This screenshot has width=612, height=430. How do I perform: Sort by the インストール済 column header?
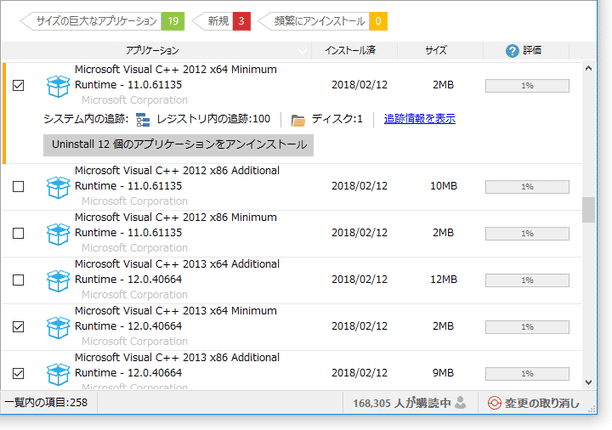point(354,50)
